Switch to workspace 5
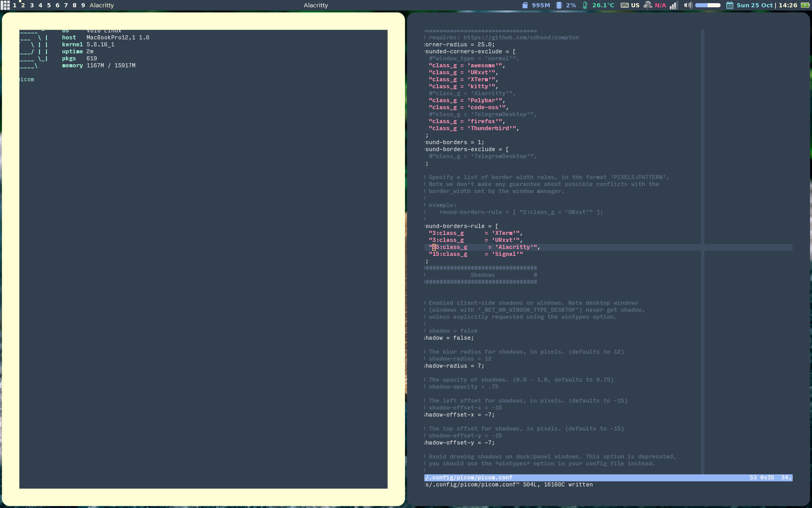The image size is (812, 508). point(49,5)
